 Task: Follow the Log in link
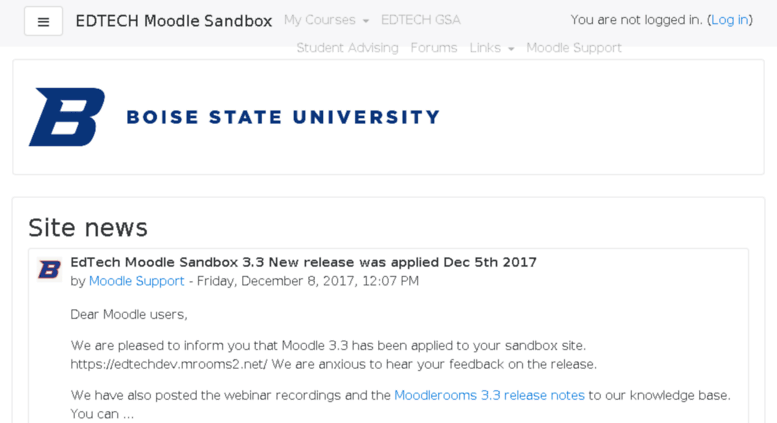tap(729, 20)
